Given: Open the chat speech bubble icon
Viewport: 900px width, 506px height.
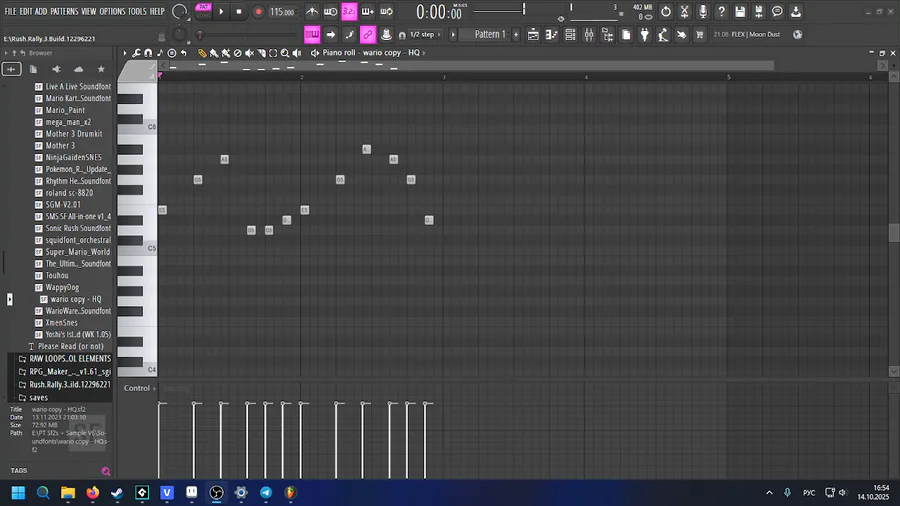Looking at the screenshot, I should pyautogui.click(x=777, y=11).
